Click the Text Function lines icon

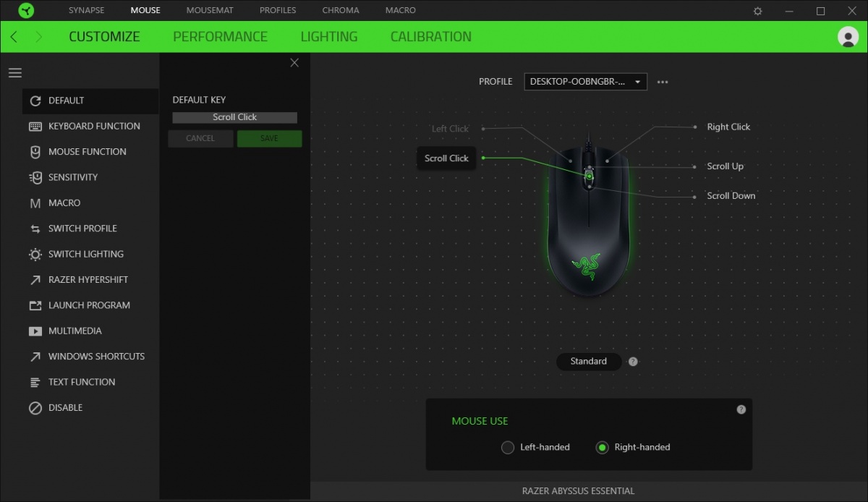coord(35,382)
